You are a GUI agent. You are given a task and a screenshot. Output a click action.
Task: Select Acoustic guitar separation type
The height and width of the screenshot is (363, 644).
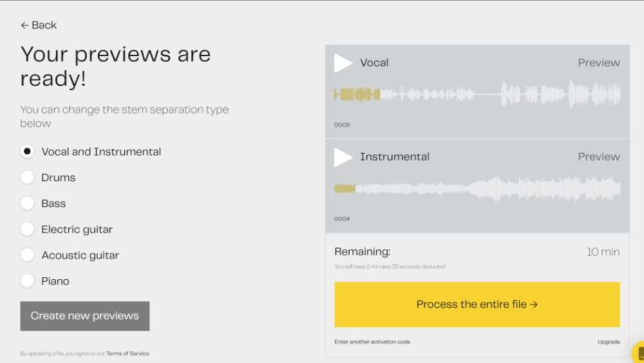27,255
